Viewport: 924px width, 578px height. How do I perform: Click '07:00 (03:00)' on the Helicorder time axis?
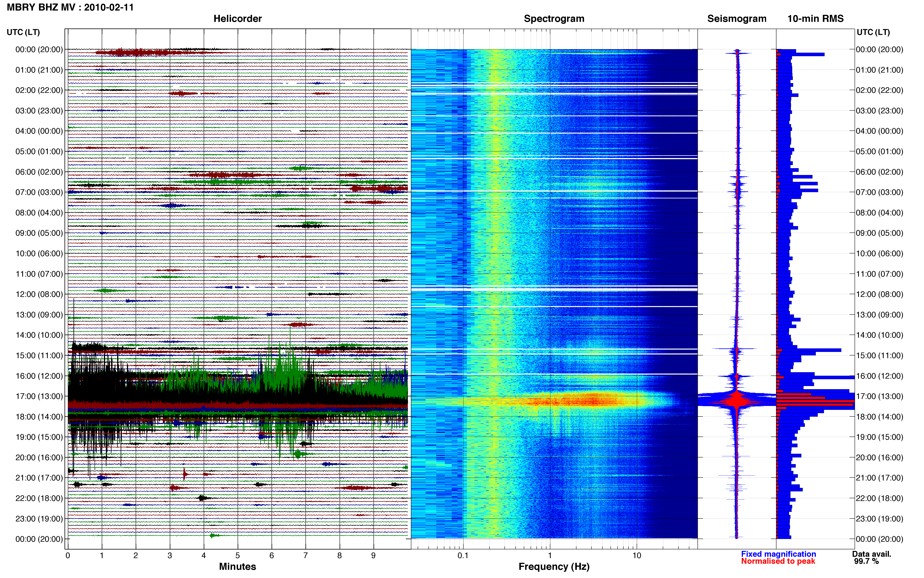(x=39, y=192)
